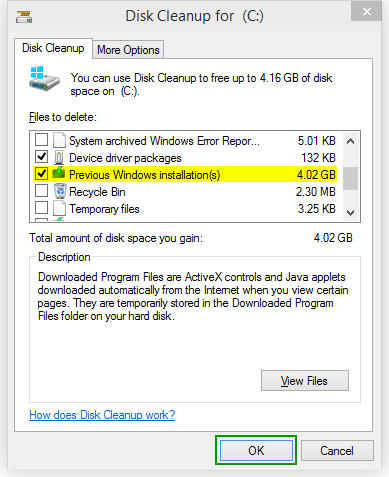Follow the How does Disk Cleanup work link
389x477 pixels.
(x=102, y=415)
